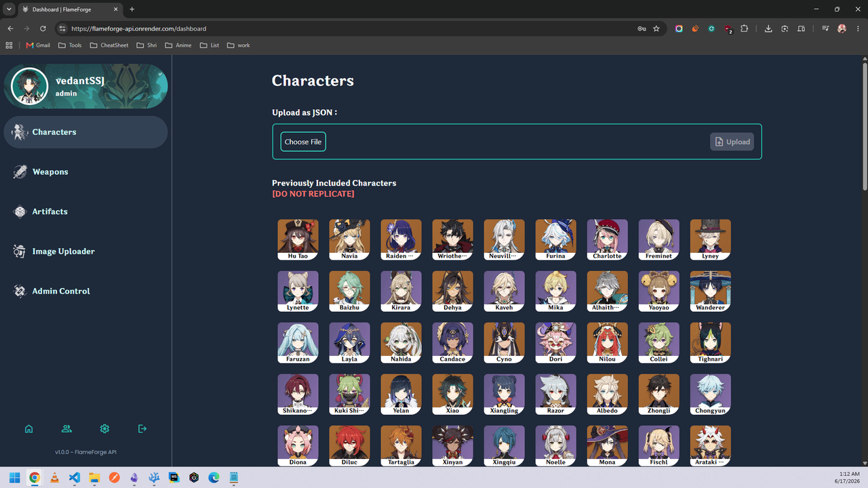Open Microsoft Edge from taskbar

click(x=214, y=478)
